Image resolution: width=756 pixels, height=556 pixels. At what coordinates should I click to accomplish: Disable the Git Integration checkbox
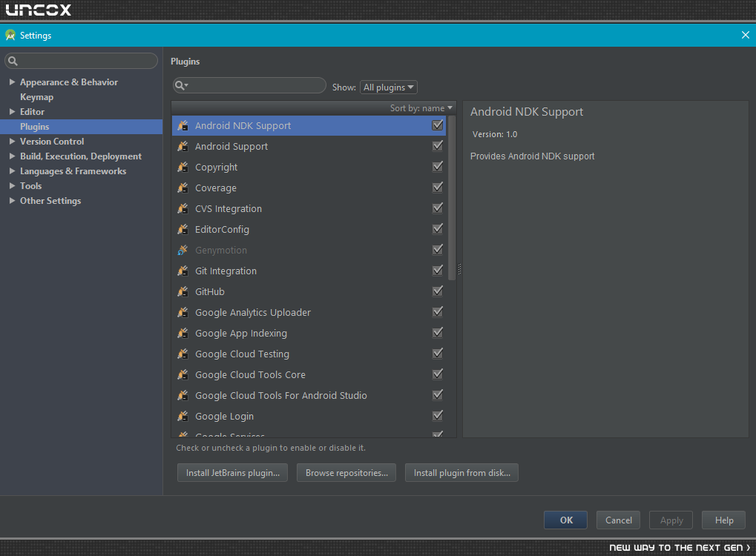[x=437, y=271]
